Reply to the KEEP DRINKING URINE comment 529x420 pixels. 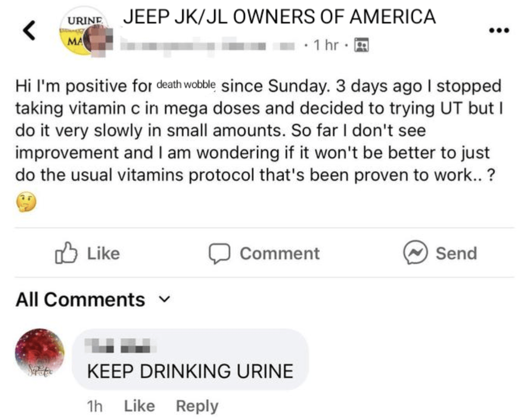[x=197, y=406]
